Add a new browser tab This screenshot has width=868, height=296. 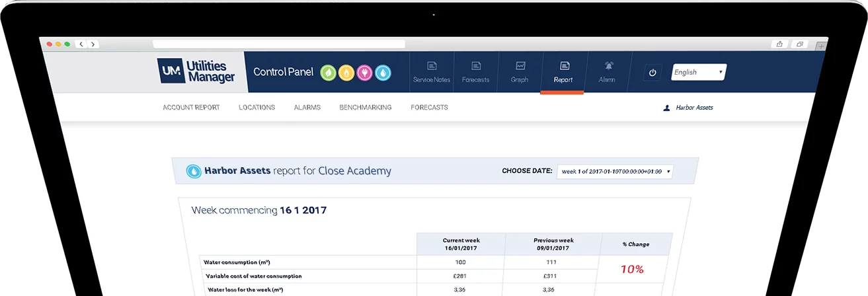[x=820, y=46]
